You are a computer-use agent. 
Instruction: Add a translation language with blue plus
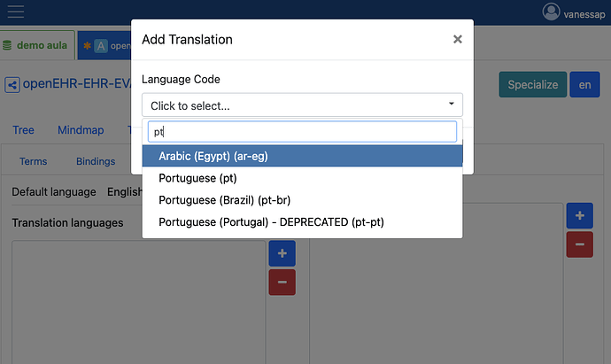[x=282, y=253]
